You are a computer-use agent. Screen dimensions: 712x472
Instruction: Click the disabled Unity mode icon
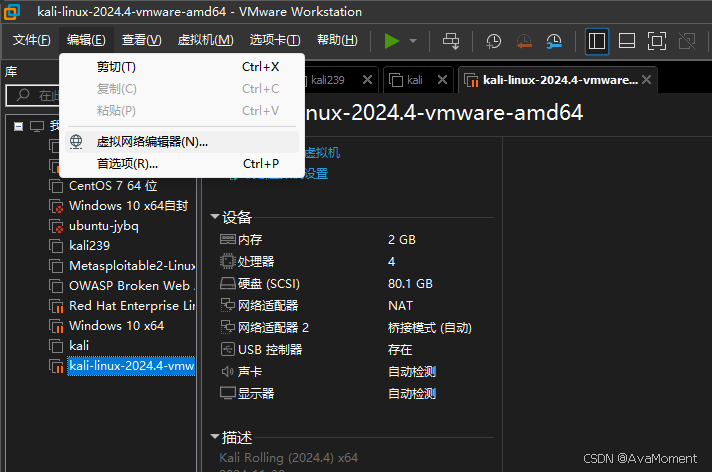click(687, 41)
